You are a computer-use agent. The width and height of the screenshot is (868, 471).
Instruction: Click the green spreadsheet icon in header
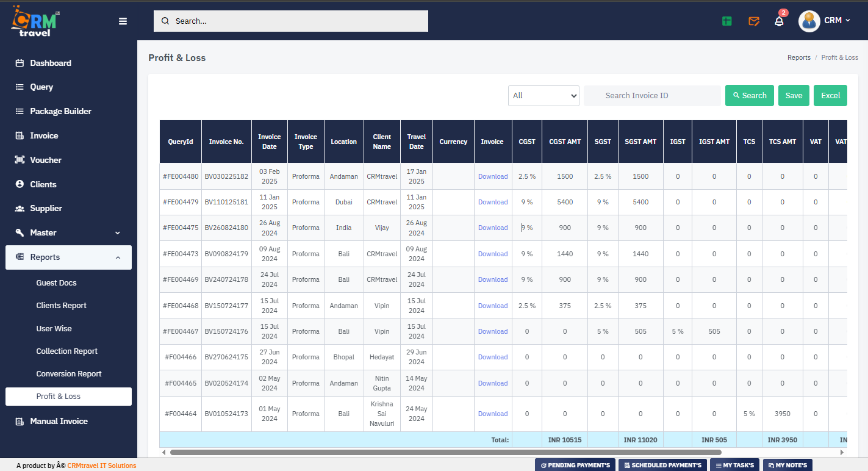(x=726, y=20)
